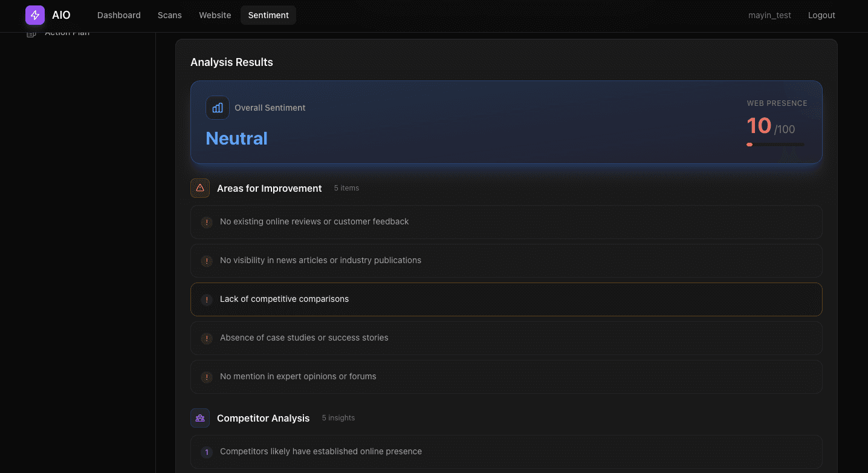The width and height of the screenshot is (868, 473).
Task: Click the numbered 1 badge on competitor insight
Action: click(x=206, y=452)
